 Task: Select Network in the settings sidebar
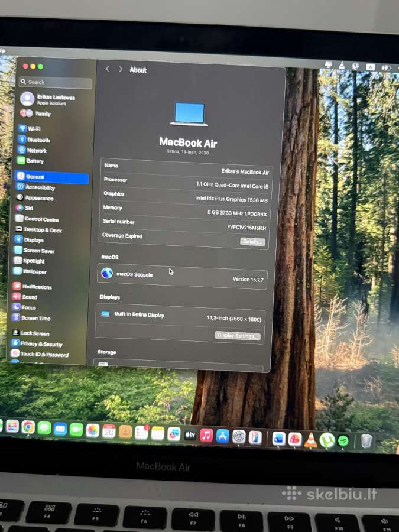(x=33, y=150)
